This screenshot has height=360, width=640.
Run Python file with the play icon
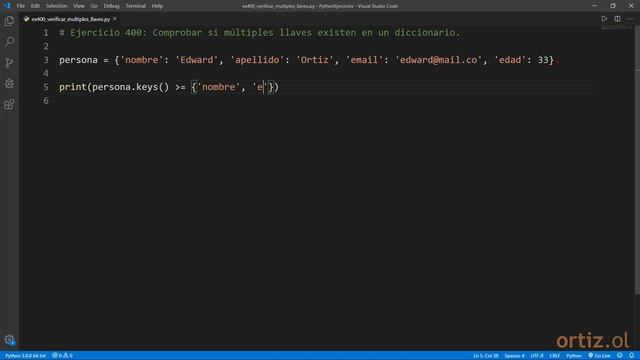pyautogui.click(x=604, y=19)
